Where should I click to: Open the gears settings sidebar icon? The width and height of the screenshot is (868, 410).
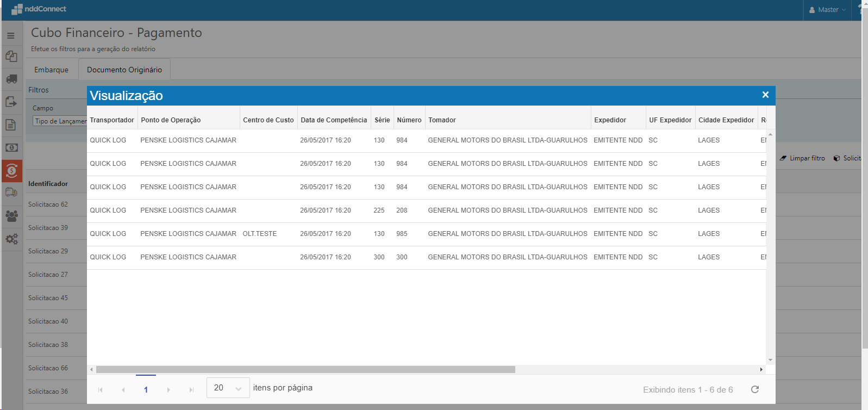pos(11,239)
